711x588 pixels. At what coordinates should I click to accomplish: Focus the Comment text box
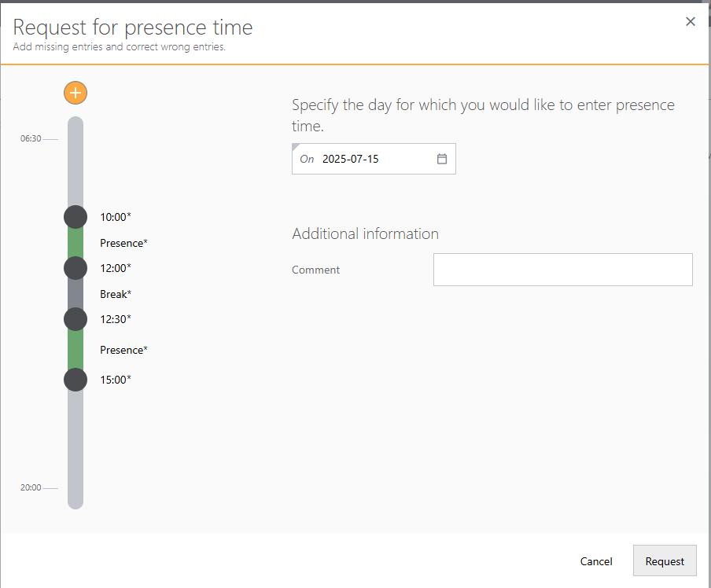562,270
